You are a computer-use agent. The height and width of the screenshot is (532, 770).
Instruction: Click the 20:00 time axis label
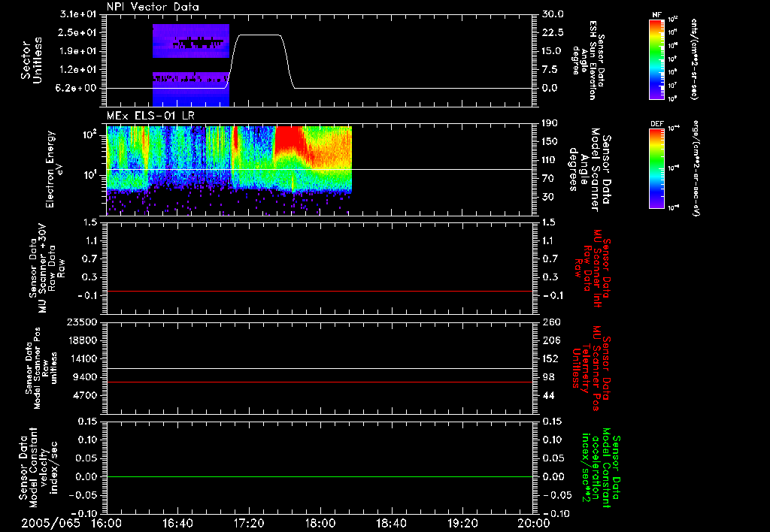[x=534, y=523]
